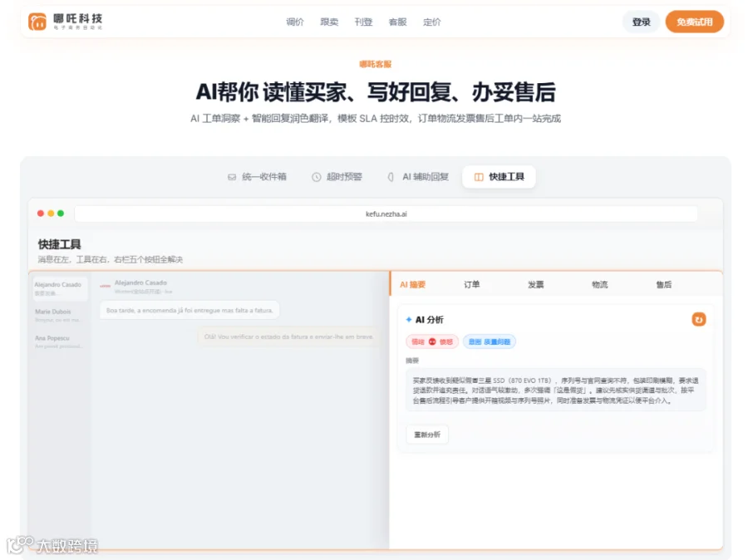The image size is (748, 560).
Task: Open the 定价 nav menu item
Action: point(432,22)
